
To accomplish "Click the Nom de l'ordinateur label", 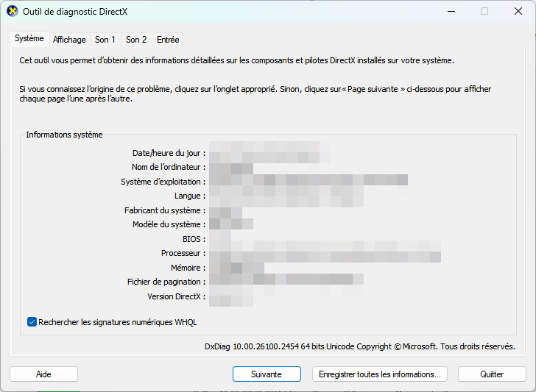I will pyautogui.click(x=169, y=167).
